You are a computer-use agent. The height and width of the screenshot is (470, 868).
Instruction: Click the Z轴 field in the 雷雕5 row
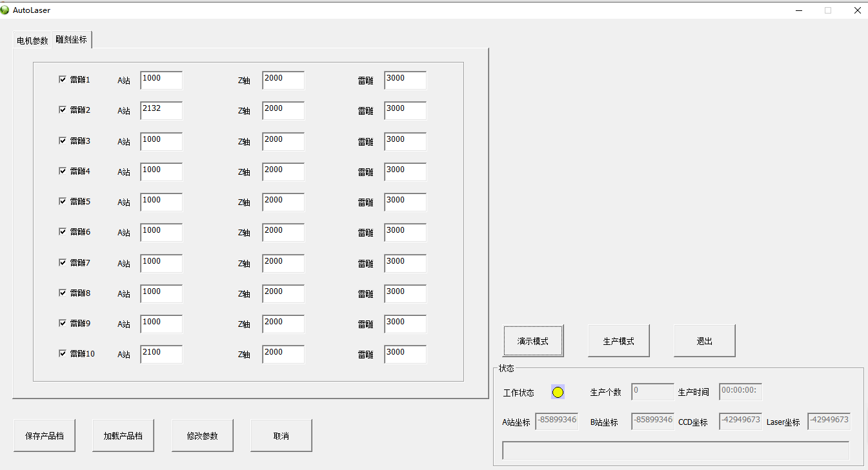pyautogui.click(x=283, y=202)
